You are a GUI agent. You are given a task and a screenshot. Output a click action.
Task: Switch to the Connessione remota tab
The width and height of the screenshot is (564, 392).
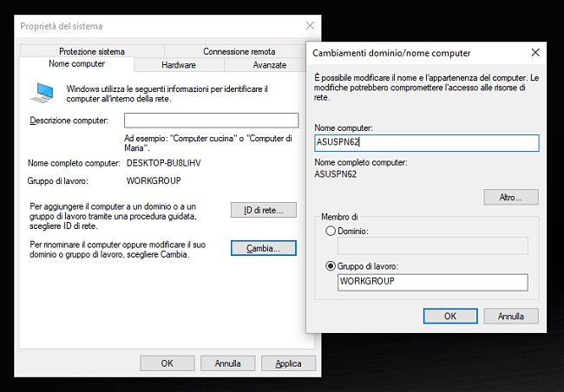pyautogui.click(x=239, y=51)
